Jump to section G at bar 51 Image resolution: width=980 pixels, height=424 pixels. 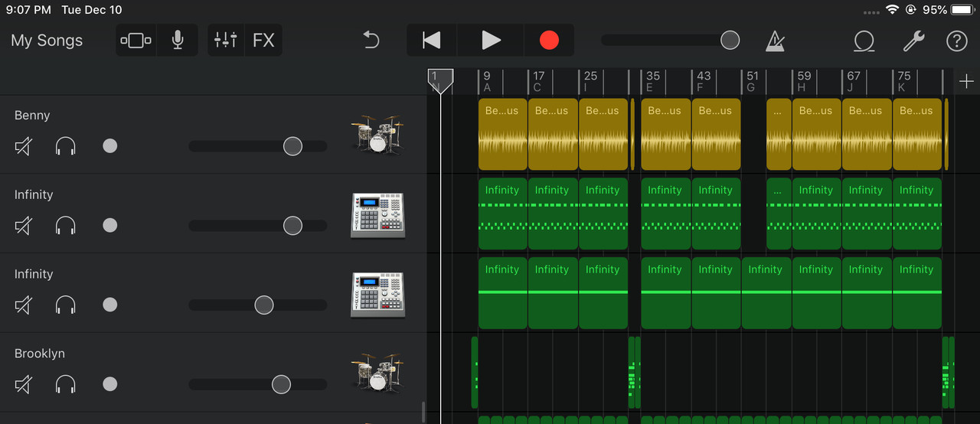click(x=753, y=81)
